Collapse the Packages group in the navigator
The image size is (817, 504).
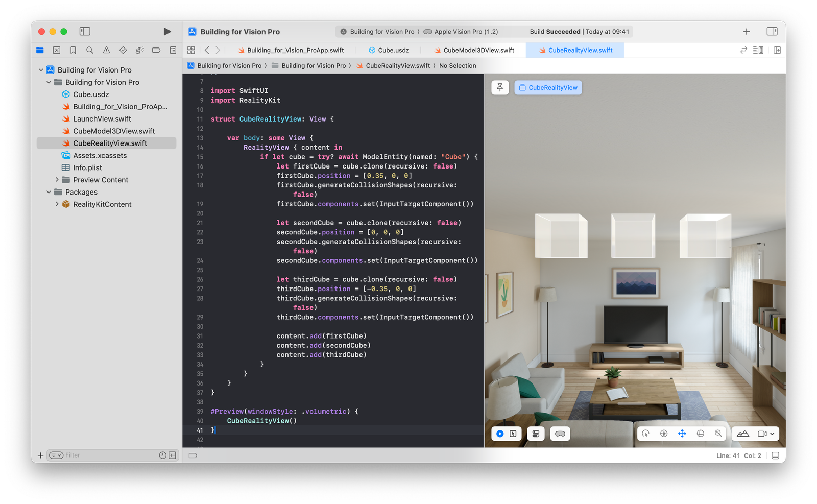(x=49, y=192)
